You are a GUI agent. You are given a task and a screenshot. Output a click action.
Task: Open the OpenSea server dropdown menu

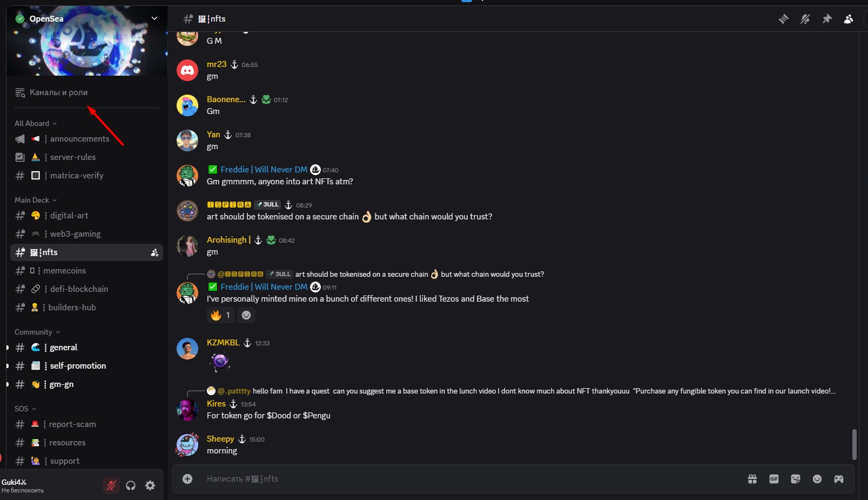tap(154, 18)
